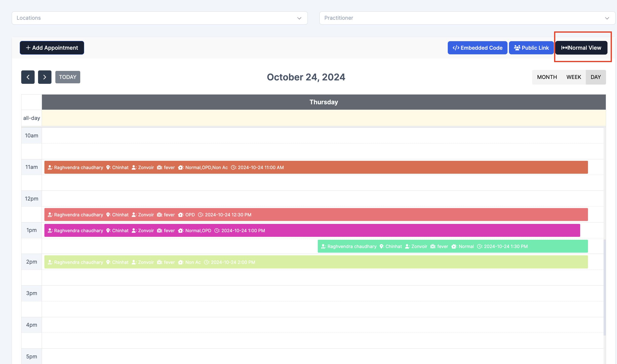Open the 2:00 PM light-green appointment

pyautogui.click(x=316, y=262)
